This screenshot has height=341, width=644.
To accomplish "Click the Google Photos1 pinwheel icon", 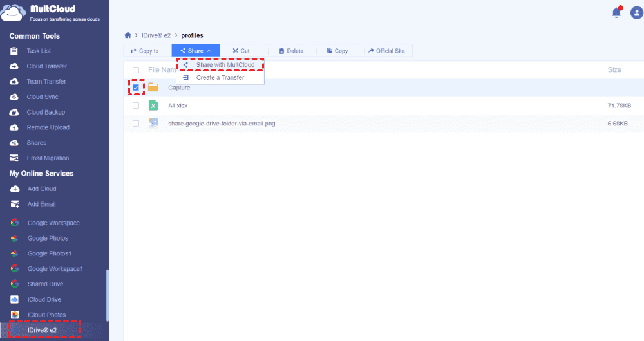I will click(x=14, y=253).
